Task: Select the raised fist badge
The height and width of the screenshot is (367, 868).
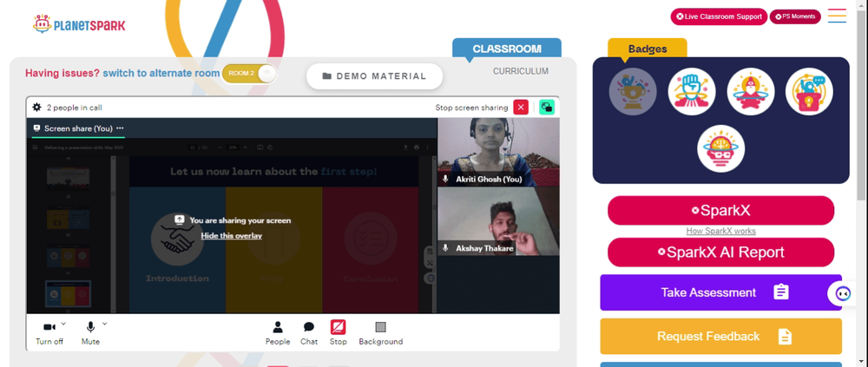Action: (692, 91)
